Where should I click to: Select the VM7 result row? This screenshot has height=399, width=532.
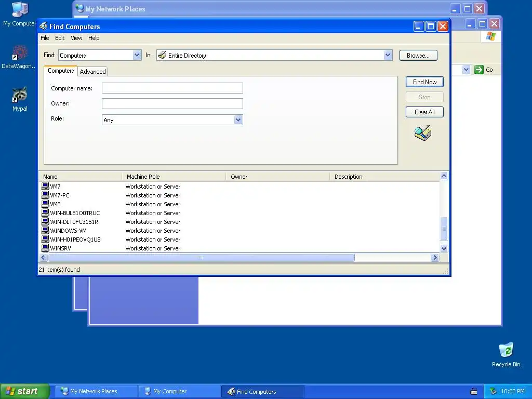240,187
